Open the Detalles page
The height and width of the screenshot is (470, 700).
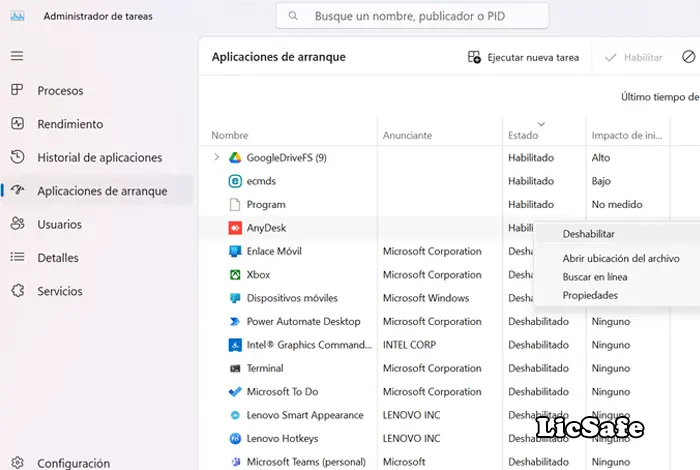[58, 258]
